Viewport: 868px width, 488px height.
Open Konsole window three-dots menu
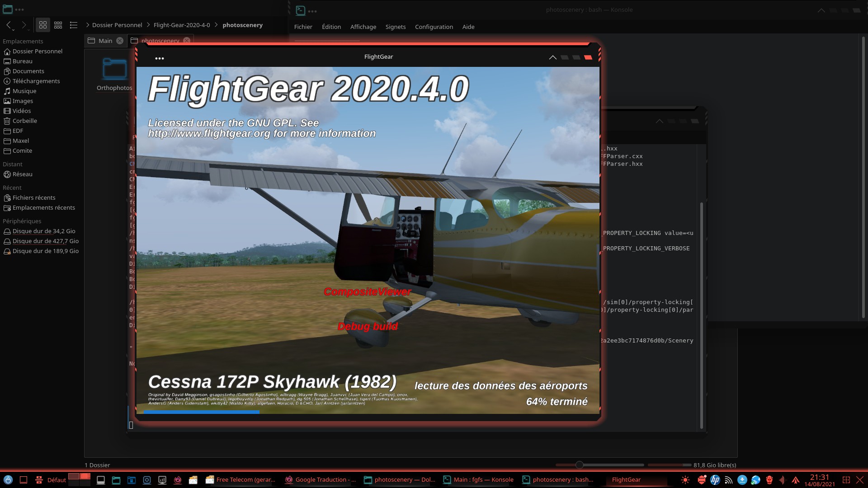coord(312,11)
